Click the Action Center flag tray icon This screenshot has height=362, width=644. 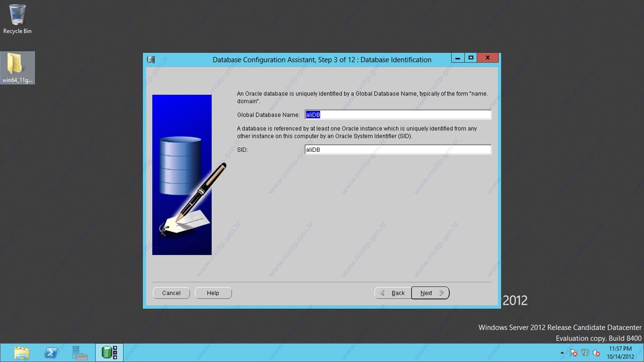[x=573, y=353]
